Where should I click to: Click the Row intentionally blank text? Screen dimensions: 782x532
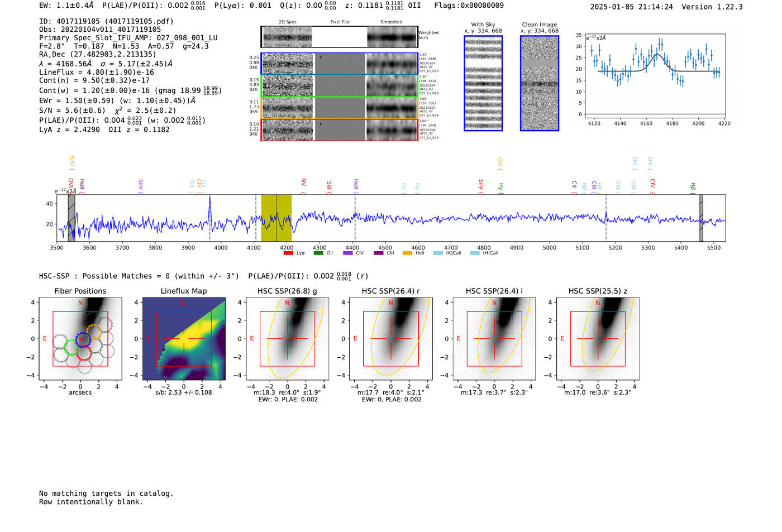click(91, 502)
